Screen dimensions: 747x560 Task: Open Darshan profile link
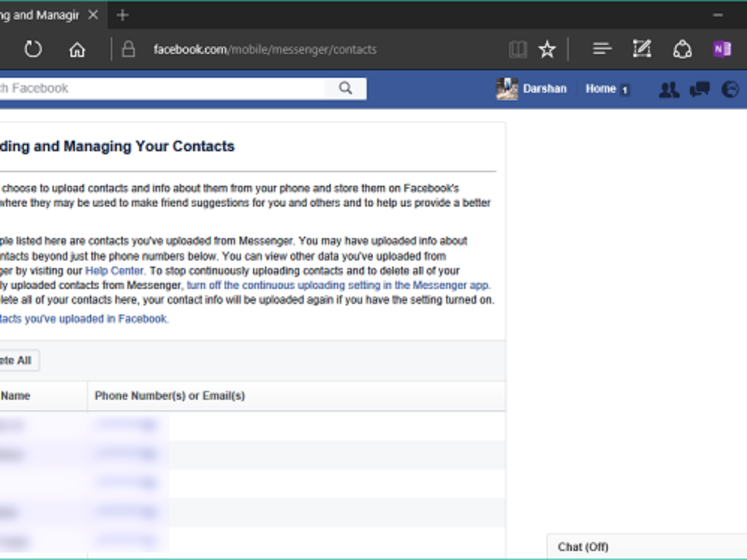pos(544,89)
